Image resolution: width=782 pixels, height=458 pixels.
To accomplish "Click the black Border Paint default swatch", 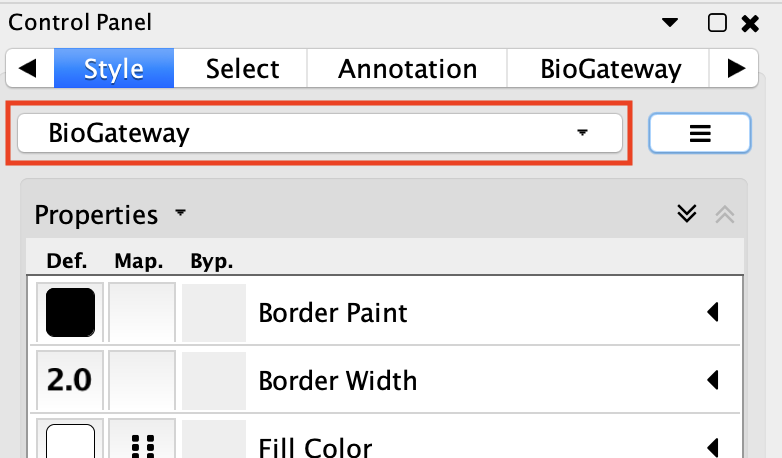I will 70,312.
